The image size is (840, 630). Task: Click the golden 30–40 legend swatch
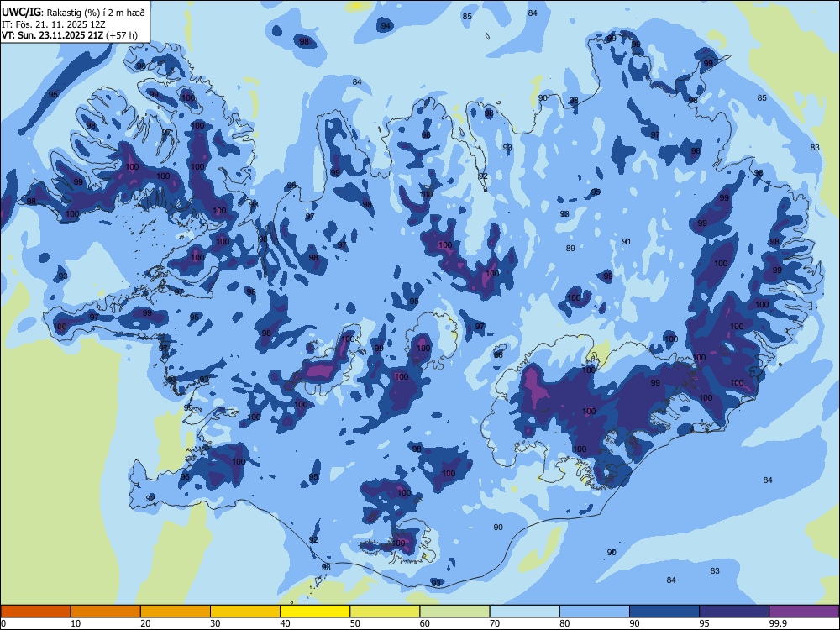point(245,612)
